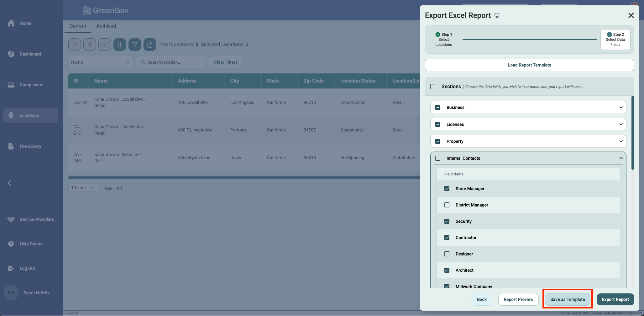Switch to the Archived tab

(x=106, y=26)
